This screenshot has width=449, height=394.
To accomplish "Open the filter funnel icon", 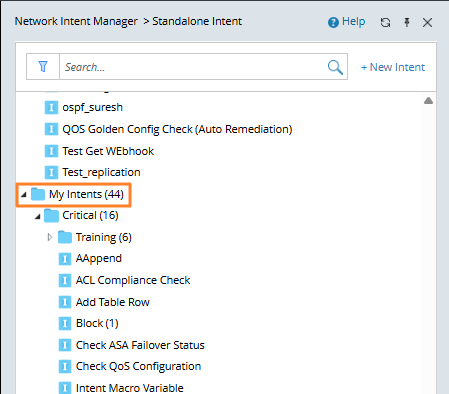I will tap(43, 66).
